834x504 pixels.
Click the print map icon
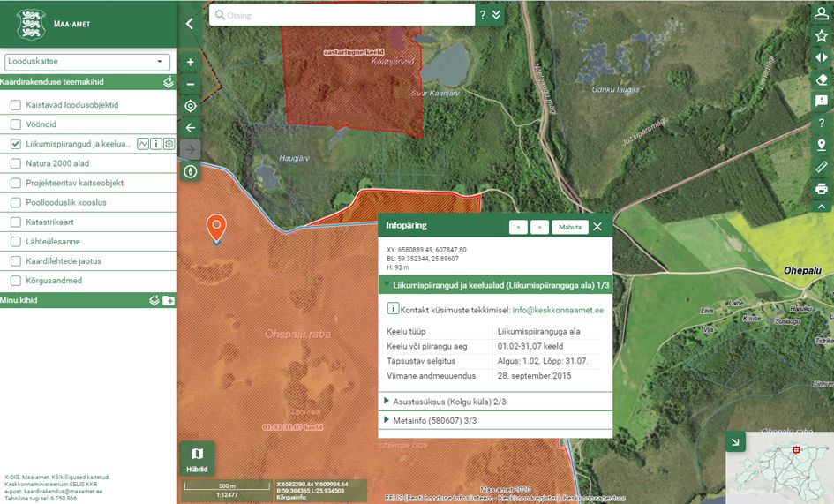822,188
